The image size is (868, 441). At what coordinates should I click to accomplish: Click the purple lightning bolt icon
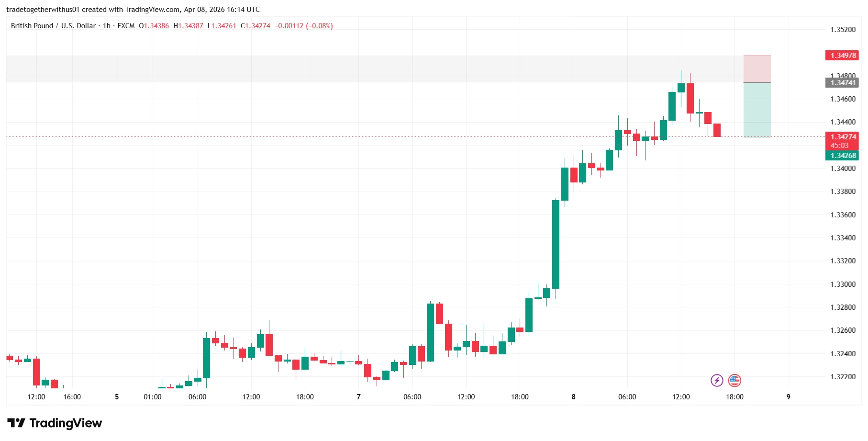[x=716, y=381]
